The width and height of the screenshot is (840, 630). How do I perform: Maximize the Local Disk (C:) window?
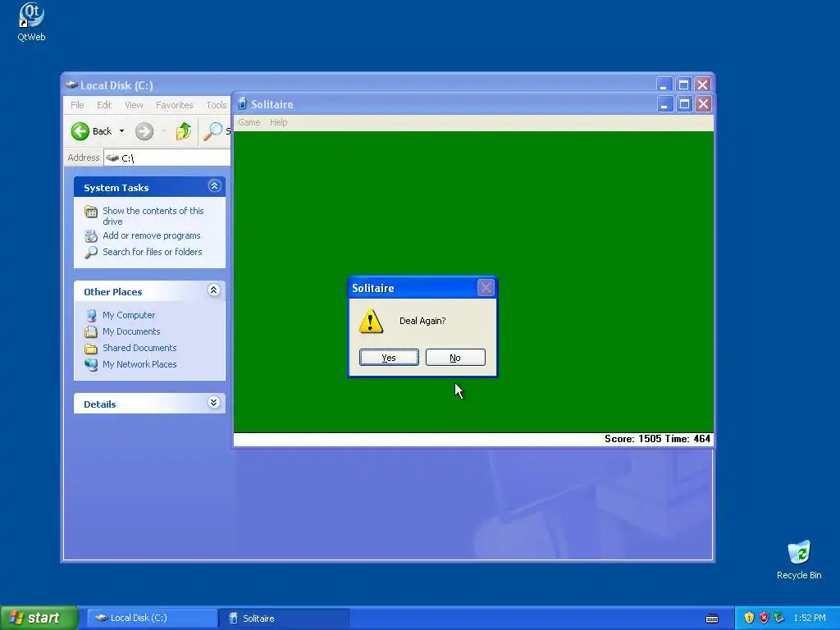(683, 84)
